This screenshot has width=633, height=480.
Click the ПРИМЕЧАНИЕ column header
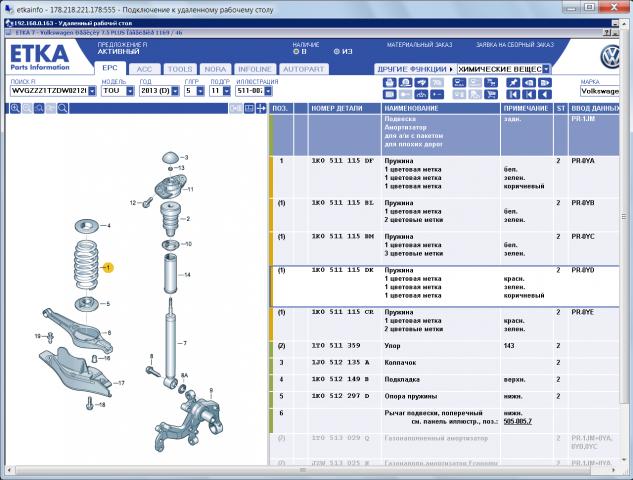click(526, 108)
